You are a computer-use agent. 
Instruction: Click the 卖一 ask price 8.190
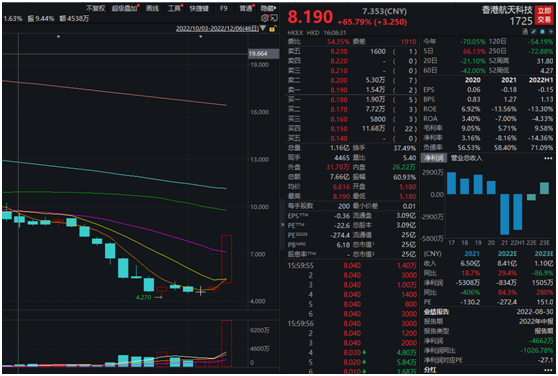(338, 90)
